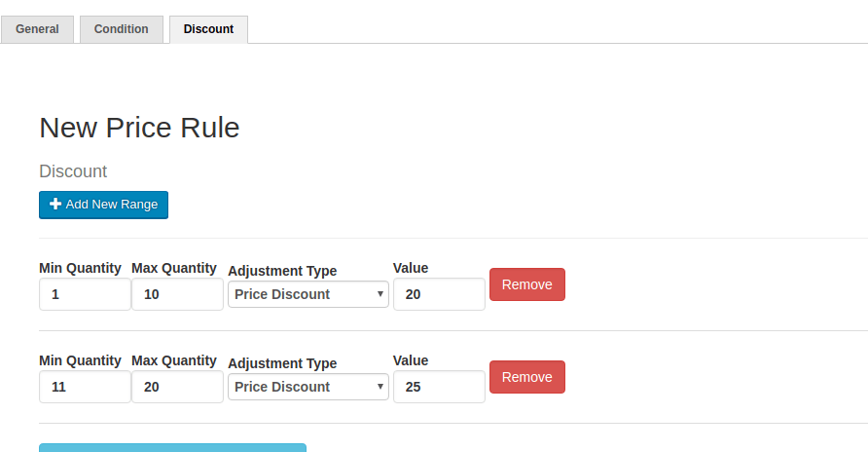Focus the Min Quantity field containing 1

point(85,294)
